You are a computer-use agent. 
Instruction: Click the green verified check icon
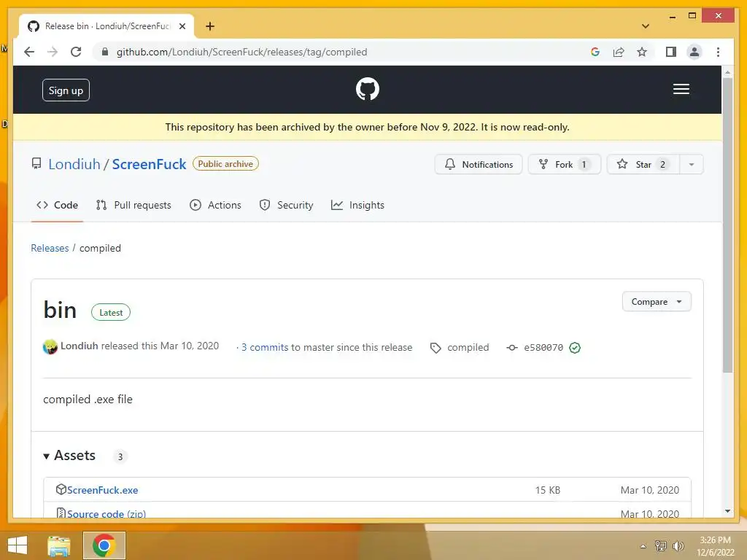(575, 348)
